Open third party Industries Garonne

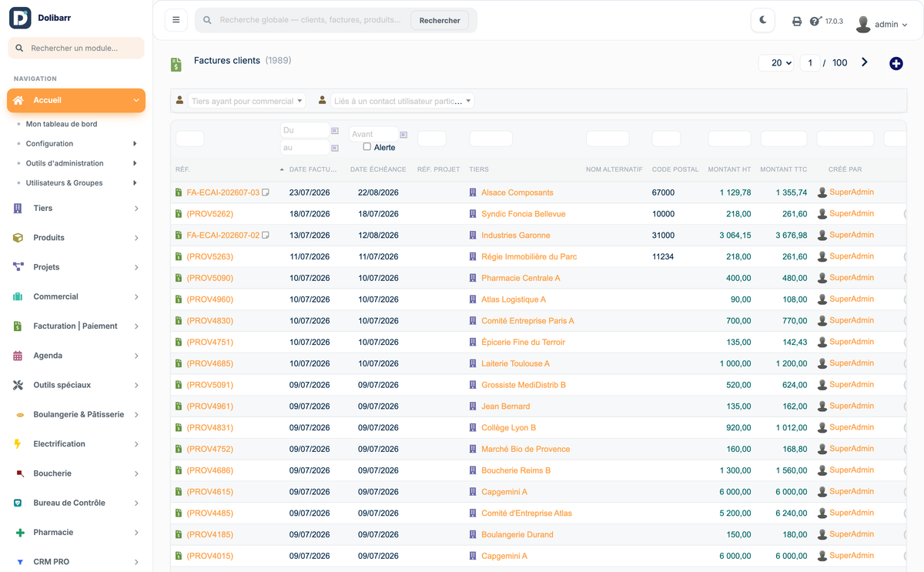tap(517, 236)
